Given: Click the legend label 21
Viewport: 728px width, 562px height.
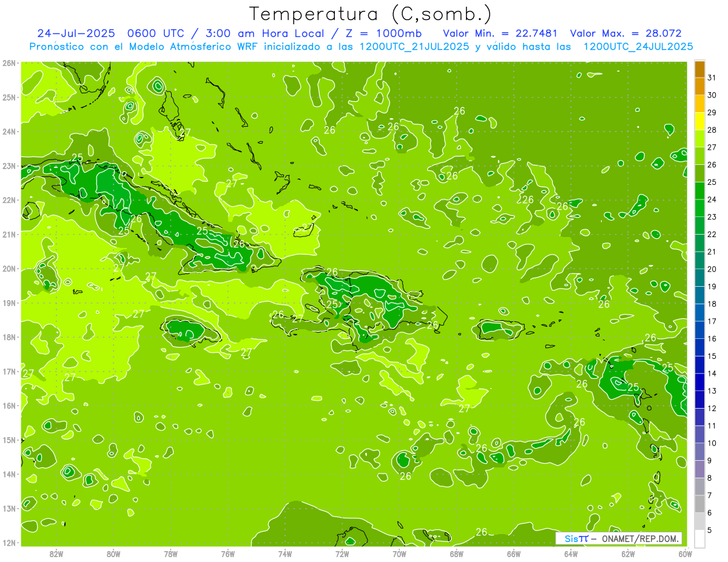Looking at the screenshot, I should point(712,252).
